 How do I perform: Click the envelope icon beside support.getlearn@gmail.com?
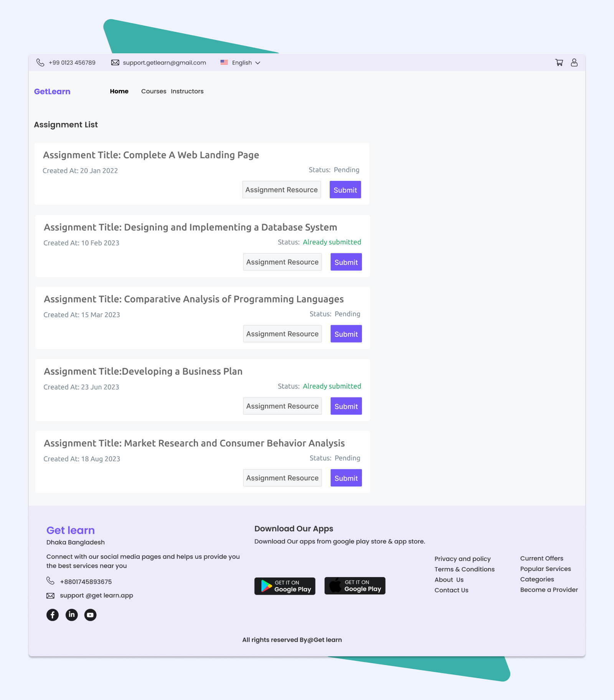click(x=115, y=63)
